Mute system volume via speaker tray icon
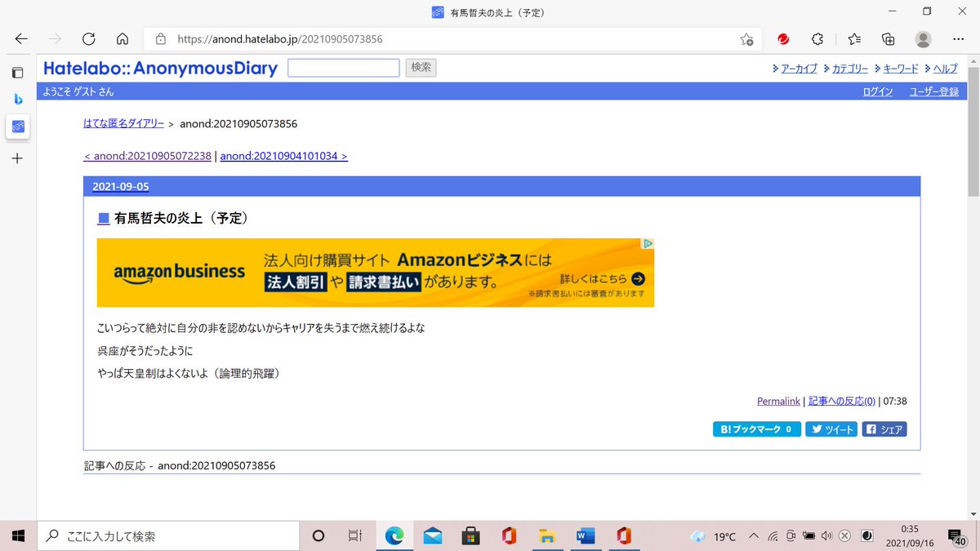Image resolution: width=980 pixels, height=551 pixels. 826,536
